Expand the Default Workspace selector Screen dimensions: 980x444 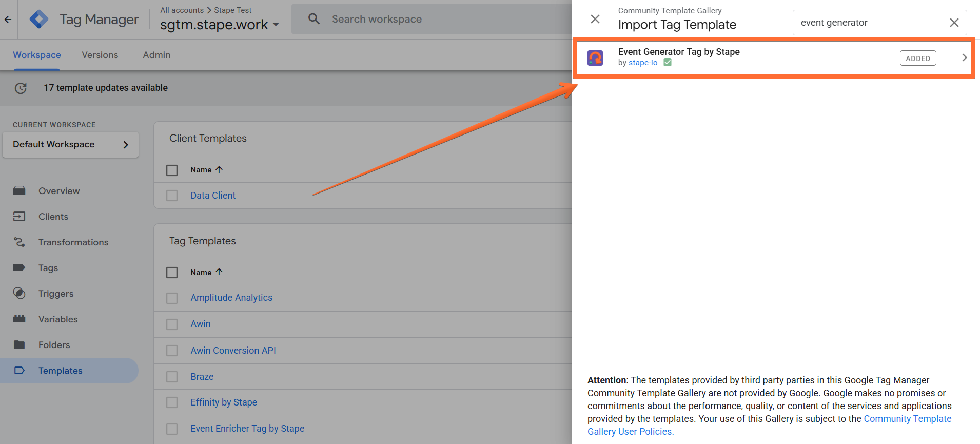click(70, 145)
